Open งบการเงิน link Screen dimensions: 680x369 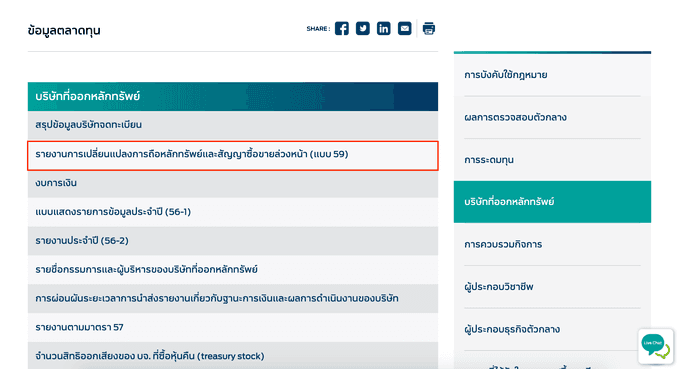click(233, 183)
